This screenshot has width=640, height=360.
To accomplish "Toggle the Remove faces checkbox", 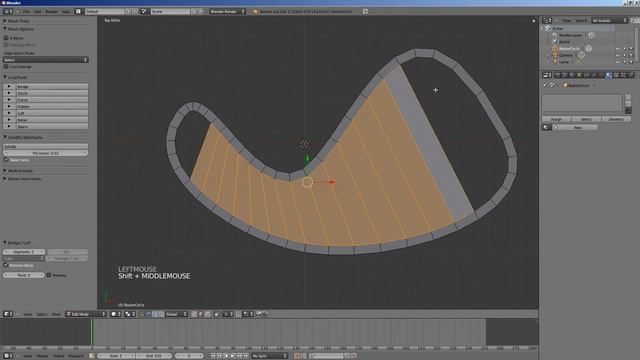I will point(6,265).
